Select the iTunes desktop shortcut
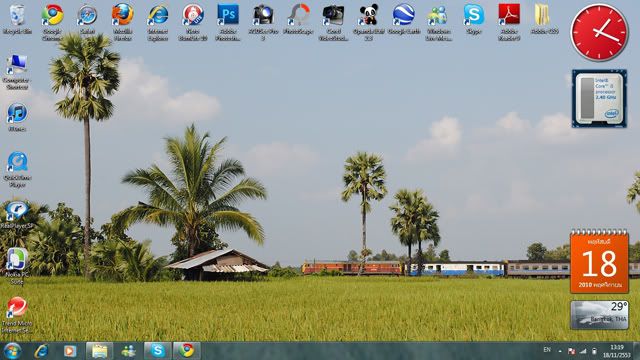640x360 pixels. (x=17, y=117)
